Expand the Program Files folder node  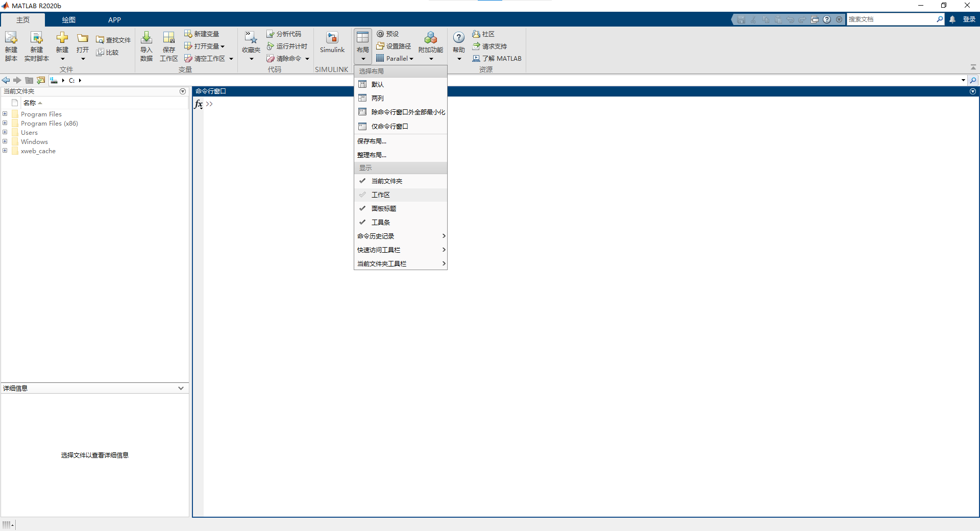(x=5, y=114)
